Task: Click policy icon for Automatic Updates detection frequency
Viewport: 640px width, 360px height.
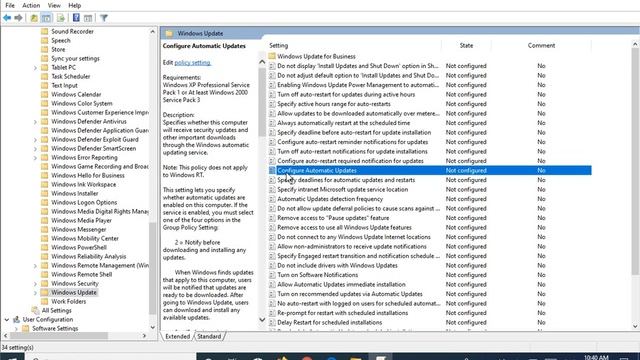Action: [272, 199]
